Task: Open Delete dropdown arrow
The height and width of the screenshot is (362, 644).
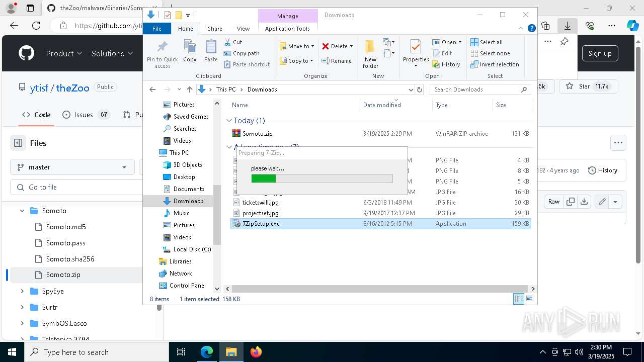Action: click(x=351, y=46)
